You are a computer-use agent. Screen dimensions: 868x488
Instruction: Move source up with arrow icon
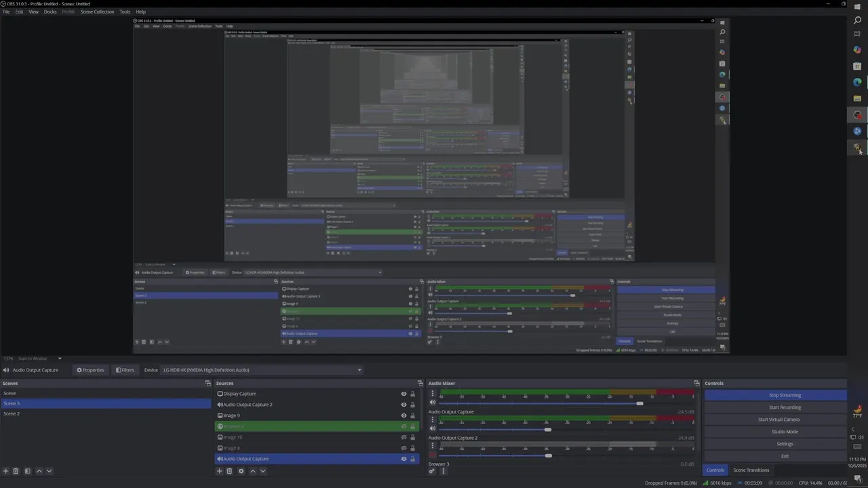click(253, 471)
